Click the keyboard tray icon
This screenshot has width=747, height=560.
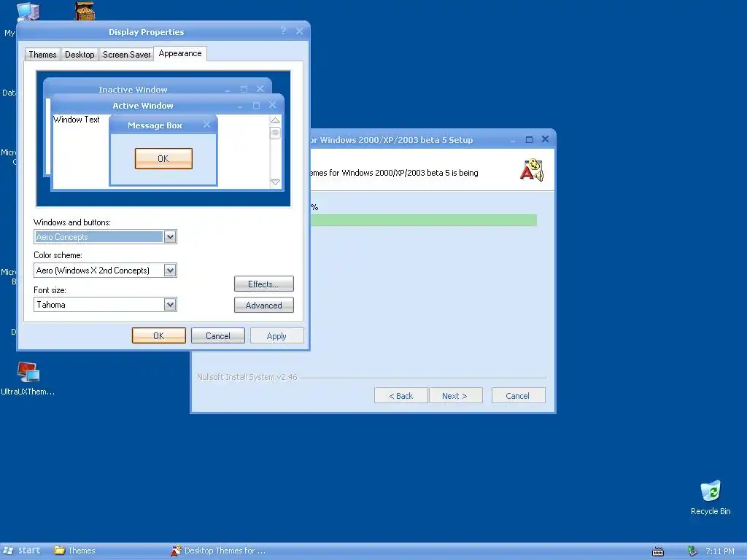coord(658,552)
